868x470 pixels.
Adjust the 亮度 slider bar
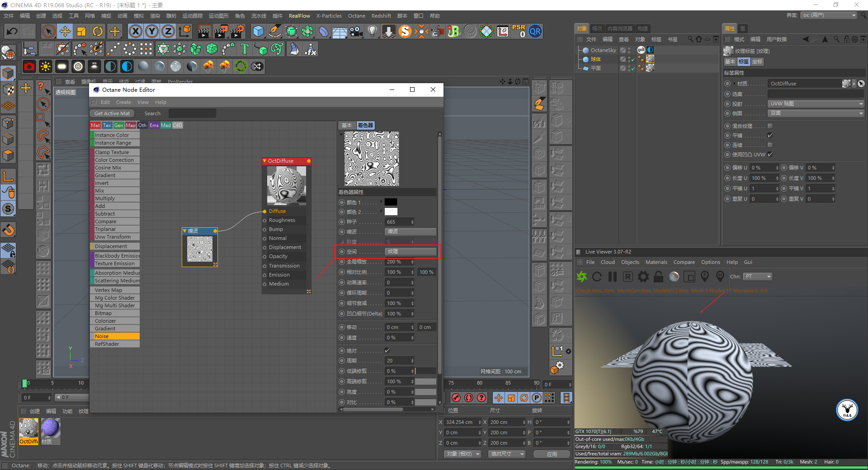[425, 392]
